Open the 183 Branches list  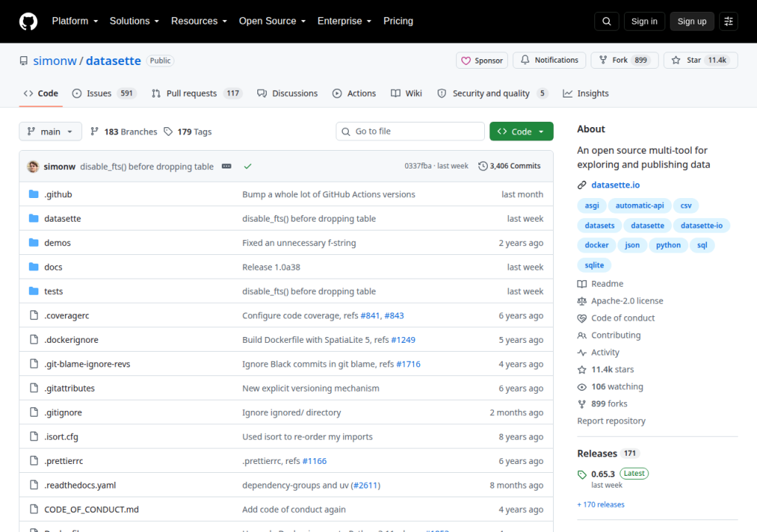pos(123,132)
